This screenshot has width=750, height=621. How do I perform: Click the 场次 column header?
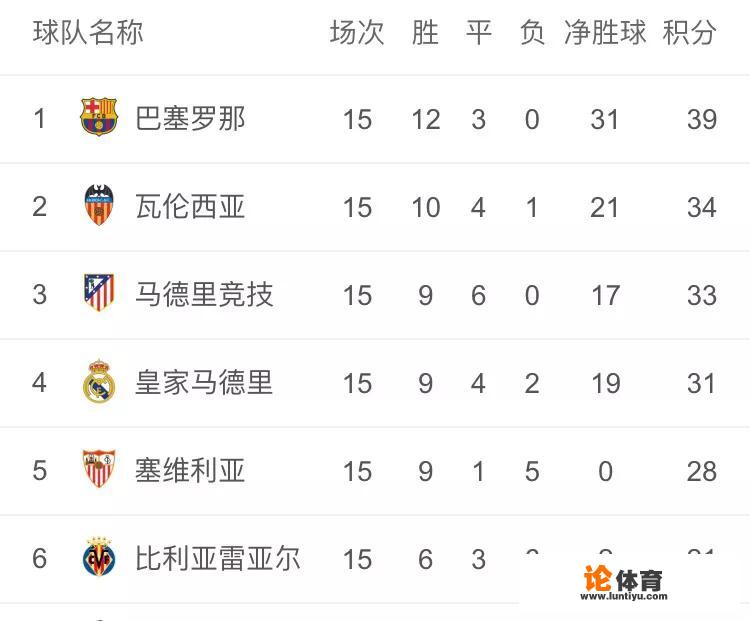357,32
